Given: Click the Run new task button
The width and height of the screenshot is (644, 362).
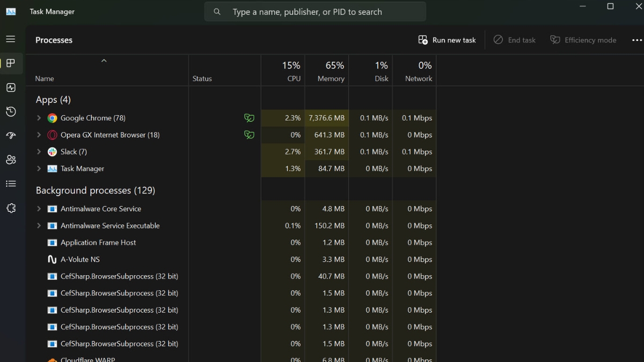Looking at the screenshot, I should (447, 40).
